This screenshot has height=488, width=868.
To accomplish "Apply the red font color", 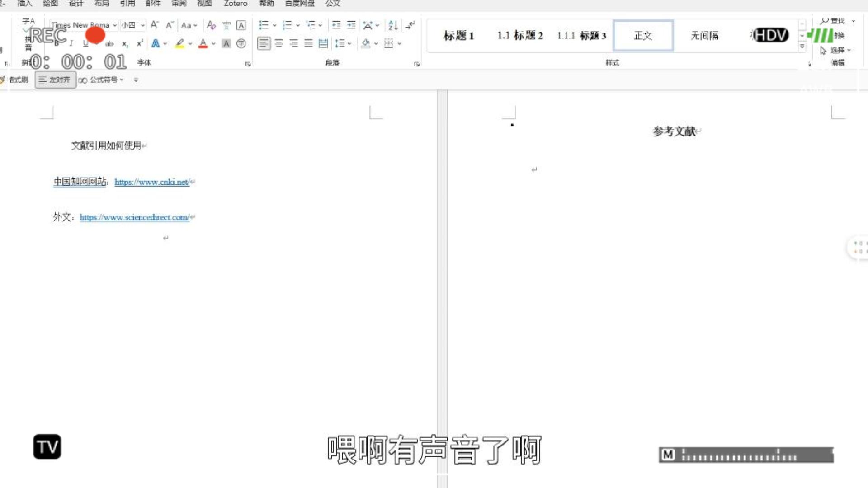I will tap(203, 44).
